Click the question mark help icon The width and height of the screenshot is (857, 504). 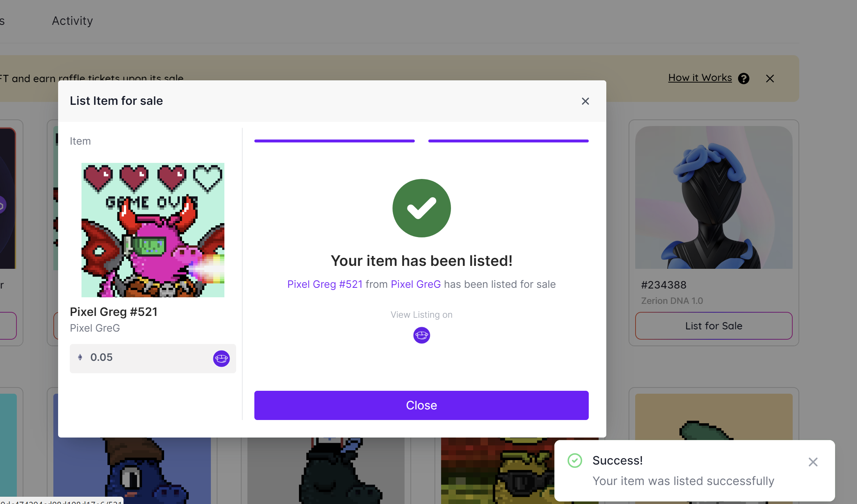743,79
